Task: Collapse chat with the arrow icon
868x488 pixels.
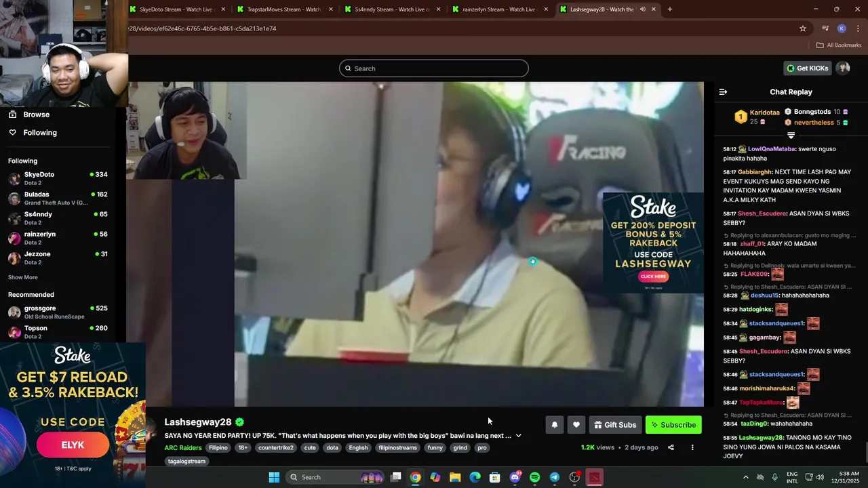Action: pyautogui.click(x=723, y=91)
